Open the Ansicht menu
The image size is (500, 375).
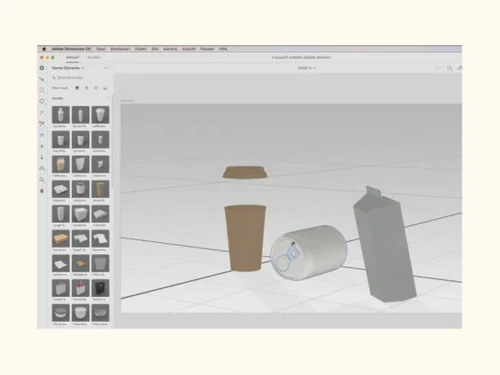[189, 49]
